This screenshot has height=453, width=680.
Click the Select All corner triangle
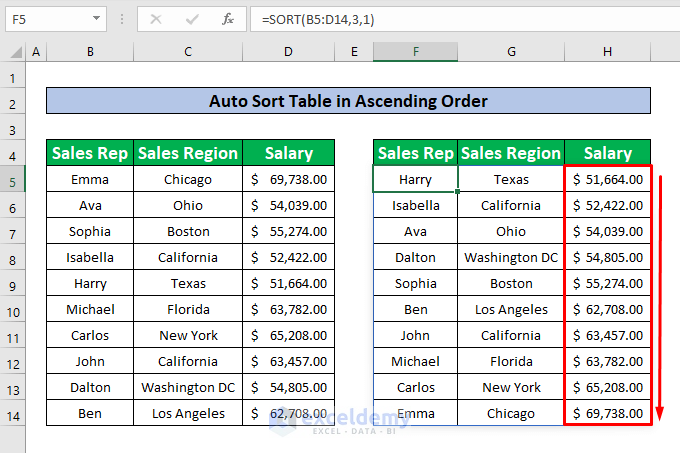[x=12, y=51]
